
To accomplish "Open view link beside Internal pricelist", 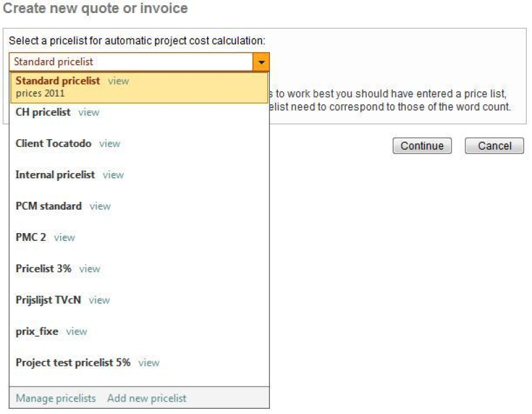I will coord(113,175).
